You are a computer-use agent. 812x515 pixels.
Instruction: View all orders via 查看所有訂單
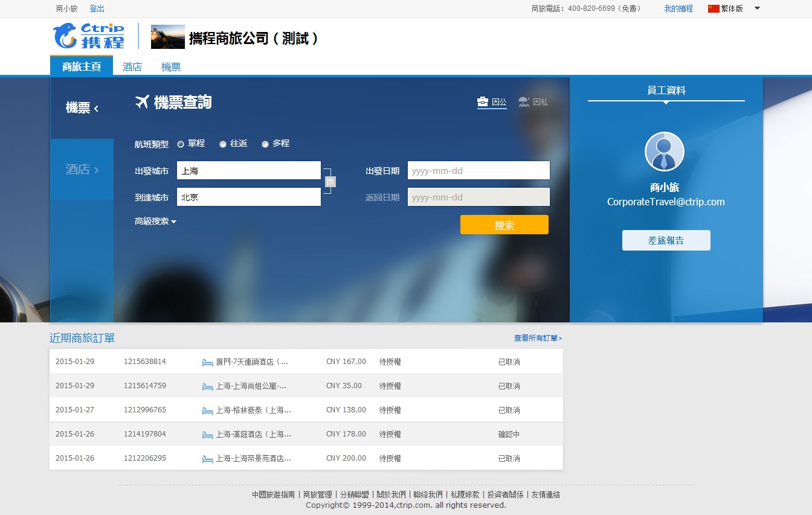538,338
